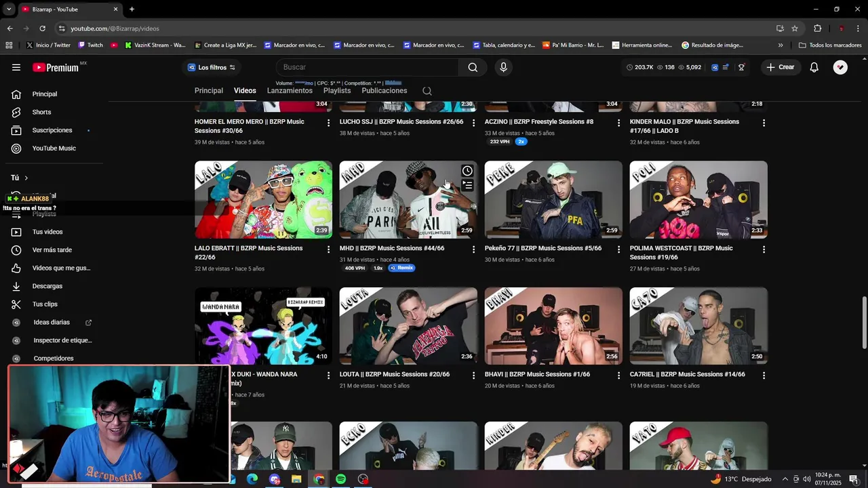Expand the Tú section chevron

pos(26,178)
